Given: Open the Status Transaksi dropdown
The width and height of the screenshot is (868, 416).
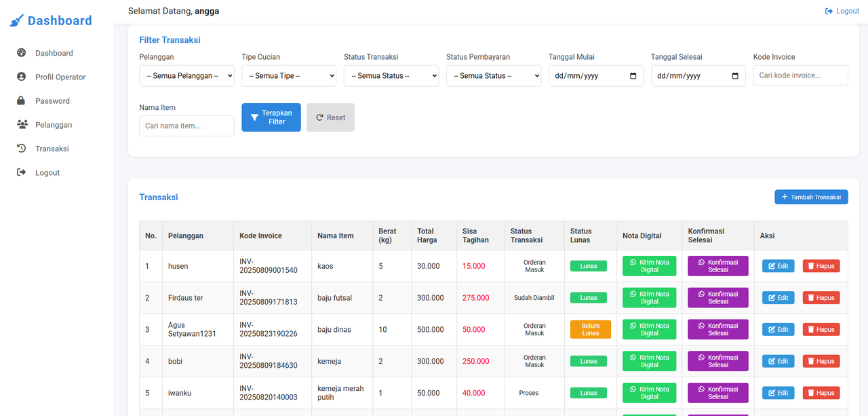Looking at the screenshot, I should (391, 76).
